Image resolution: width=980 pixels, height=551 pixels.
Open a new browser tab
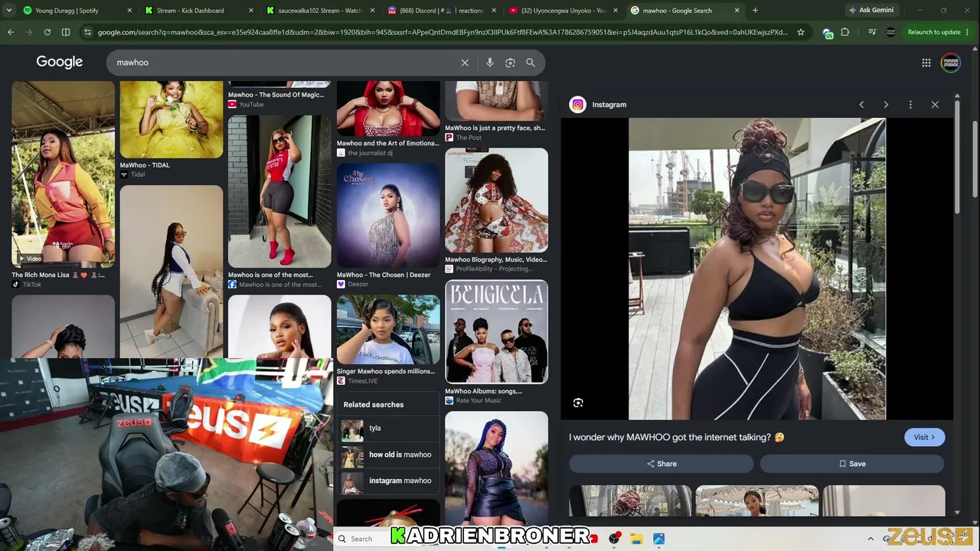[x=755, y=11]
